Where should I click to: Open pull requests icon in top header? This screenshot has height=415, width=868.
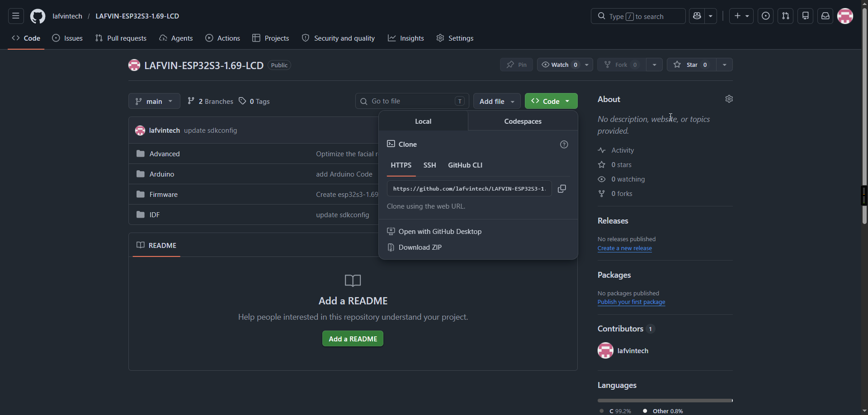[x=785, y=16]
